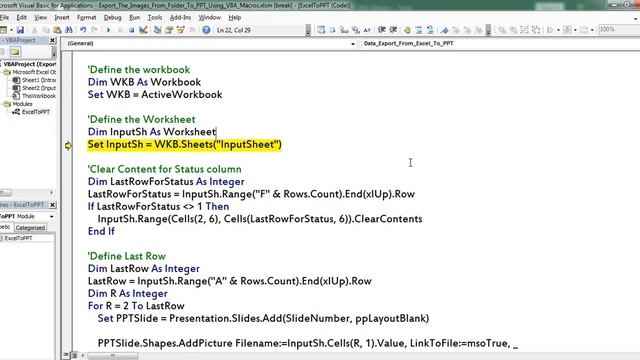
Task: Click the Outdent icon
Action: click(393, 30)
